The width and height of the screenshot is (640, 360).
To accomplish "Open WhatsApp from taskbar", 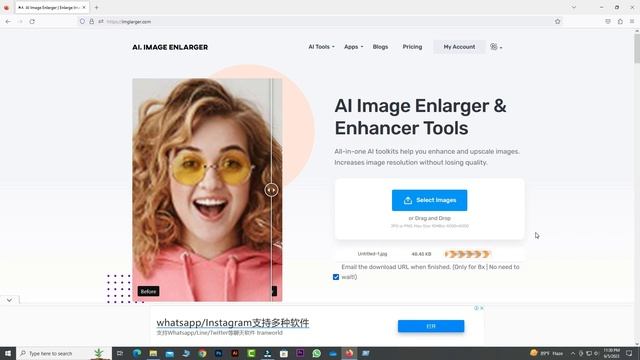I will click(x=317, y=353).
